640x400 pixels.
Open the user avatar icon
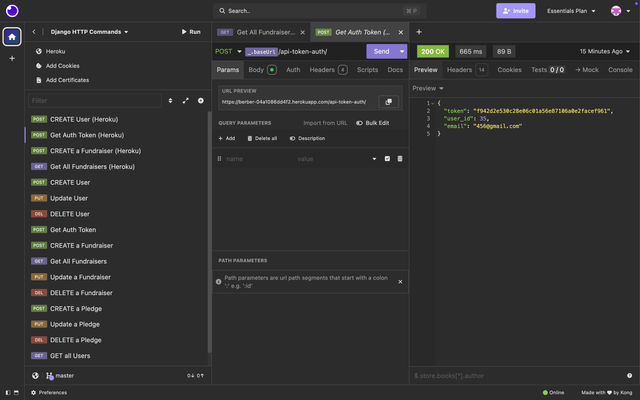pos(616,11)
